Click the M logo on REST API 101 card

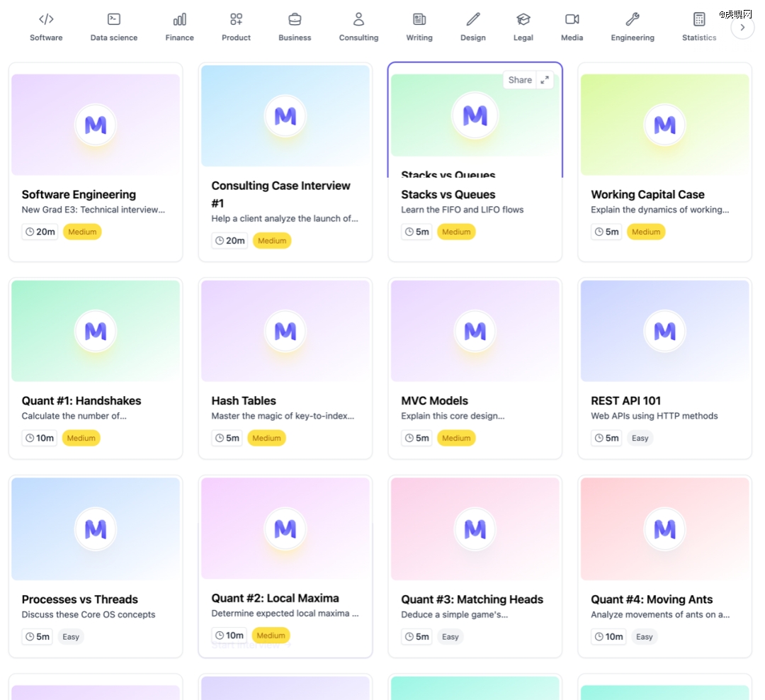point(664,332)
